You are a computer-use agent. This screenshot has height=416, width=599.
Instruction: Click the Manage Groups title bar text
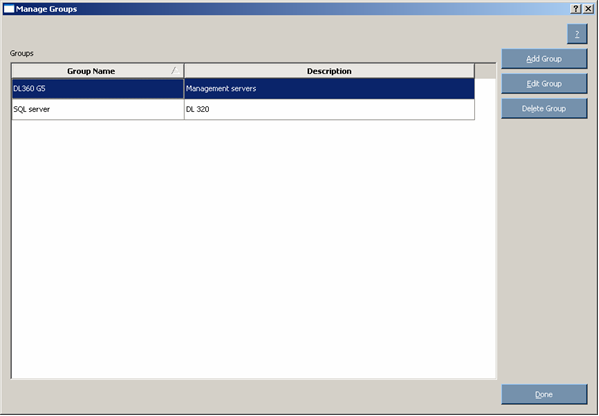tap(46, 9)
